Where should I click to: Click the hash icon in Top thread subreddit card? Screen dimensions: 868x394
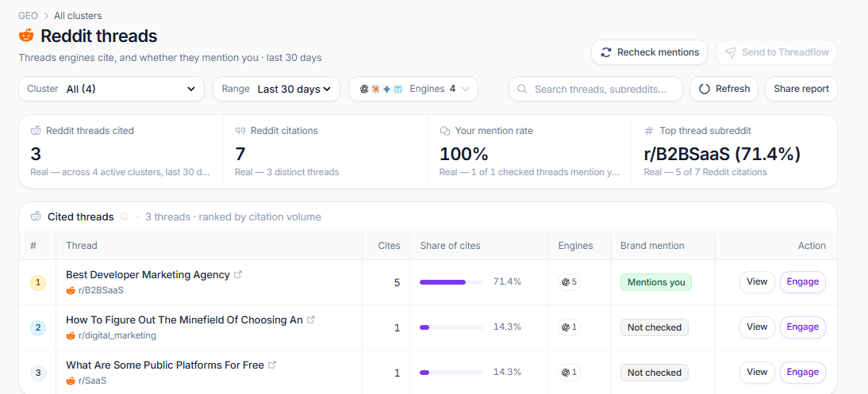click(x=649, y=131)
